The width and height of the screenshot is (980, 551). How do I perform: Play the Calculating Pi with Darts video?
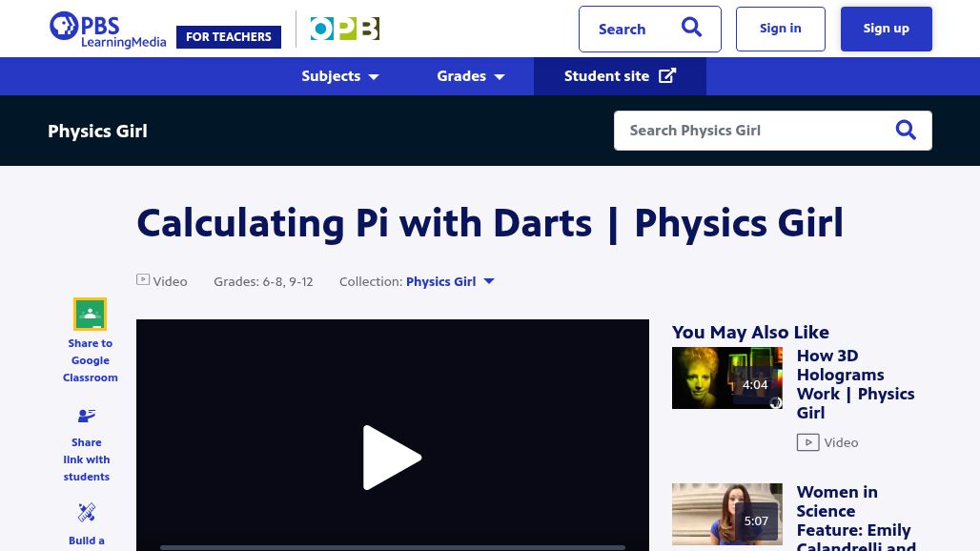392,458
